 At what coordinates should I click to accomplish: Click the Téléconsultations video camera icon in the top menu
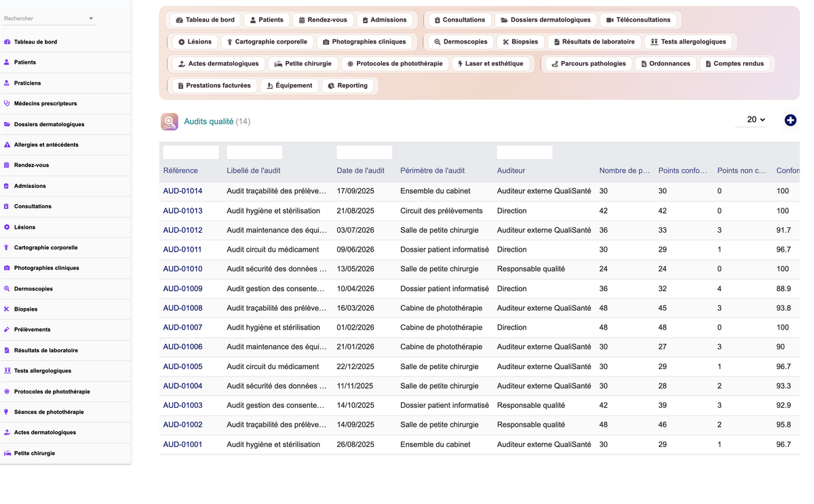click(x=610, y=20)
